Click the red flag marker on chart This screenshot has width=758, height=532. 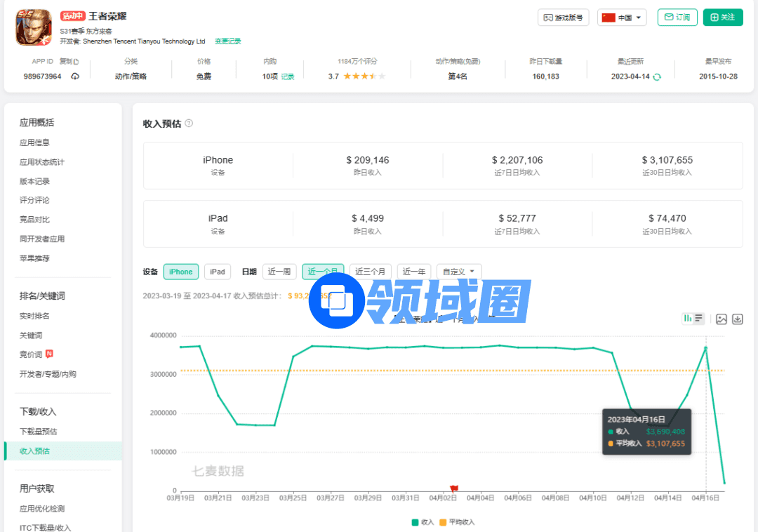pyautogui.click(x=454, y=488)
